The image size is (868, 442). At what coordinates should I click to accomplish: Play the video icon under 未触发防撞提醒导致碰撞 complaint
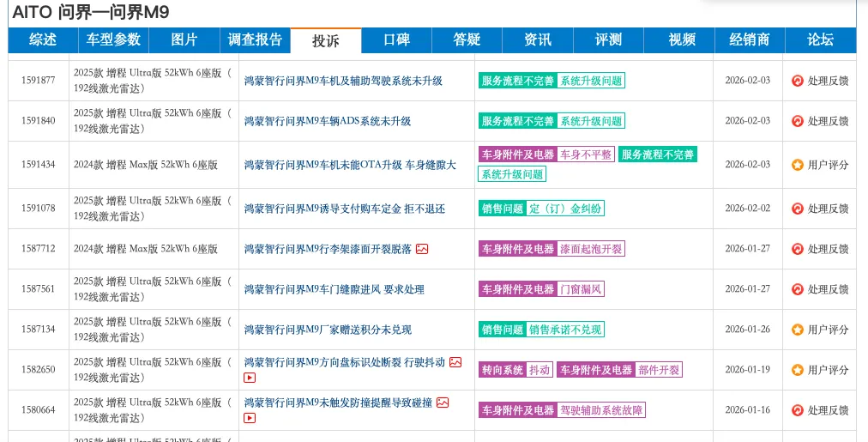(x=250, y=418)
